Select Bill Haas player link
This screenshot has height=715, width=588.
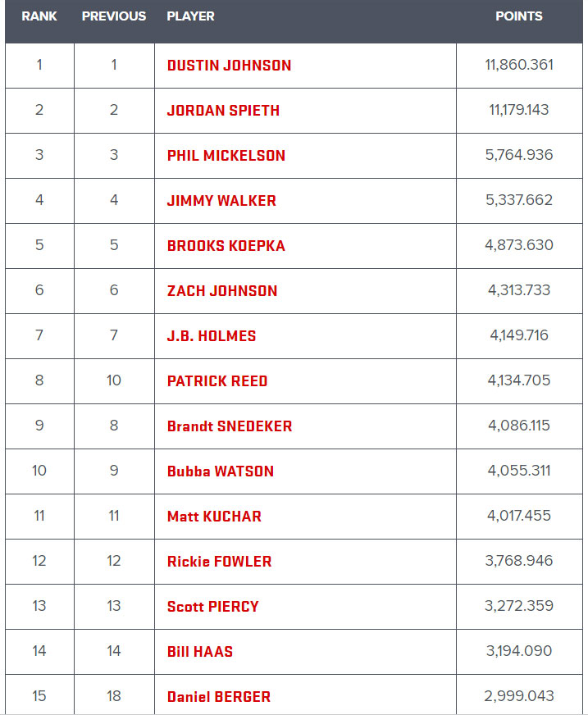pyautogui.click(x=200, y=653)
